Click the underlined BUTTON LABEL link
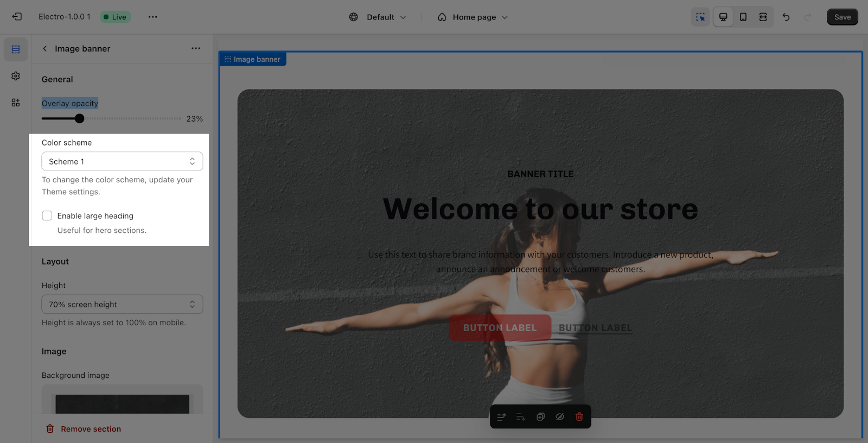Viewport: 868px width, 443px height. 595,328
